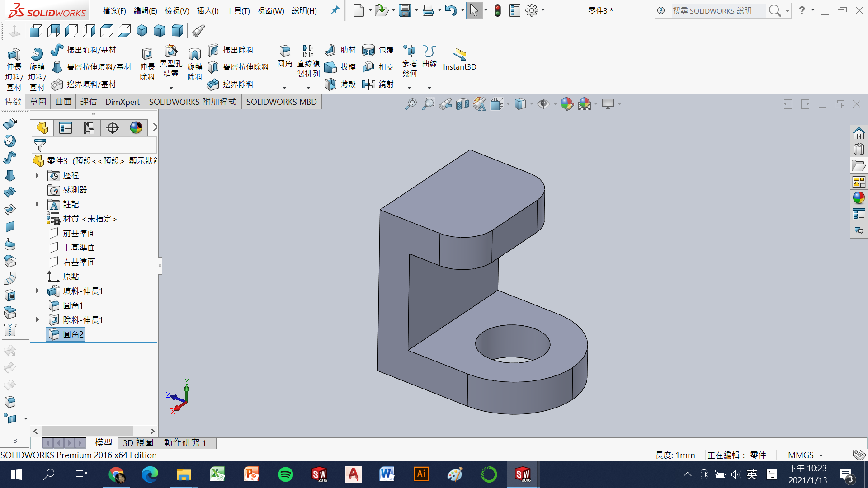Expand the 除料-伸長1 feature node
Viewport: 868px width, 488px height.
tap(38, 320)
